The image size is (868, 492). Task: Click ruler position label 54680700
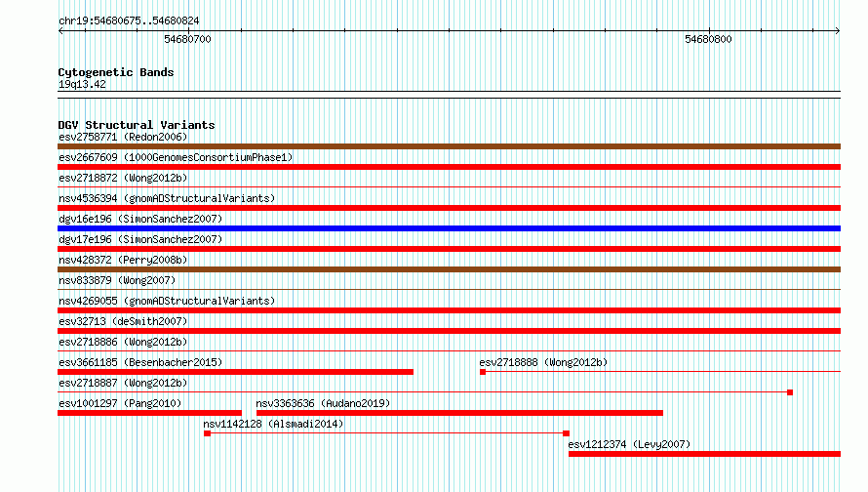pos(187,39)
